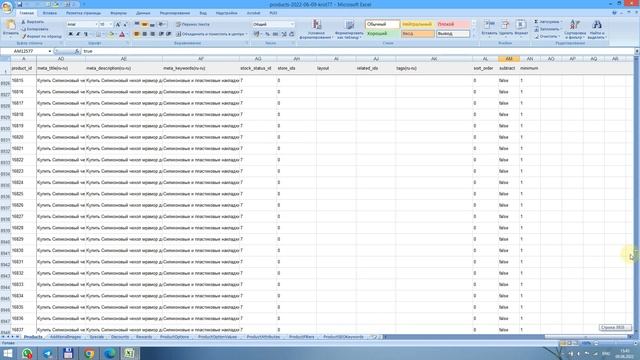Click the formula bar containing true
Viewport: 640px width, 360px height.
point(357,51)
